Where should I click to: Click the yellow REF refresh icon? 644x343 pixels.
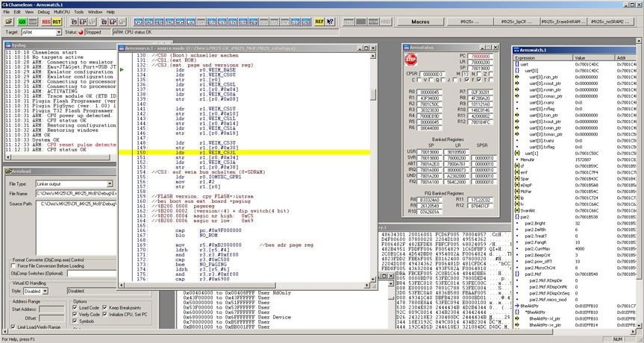(x=319, y=22)
